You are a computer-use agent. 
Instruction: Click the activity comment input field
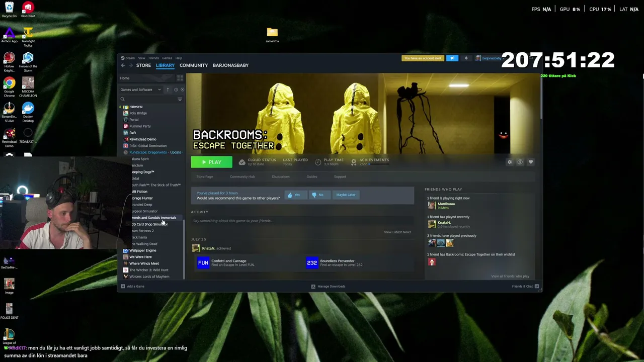302,221
